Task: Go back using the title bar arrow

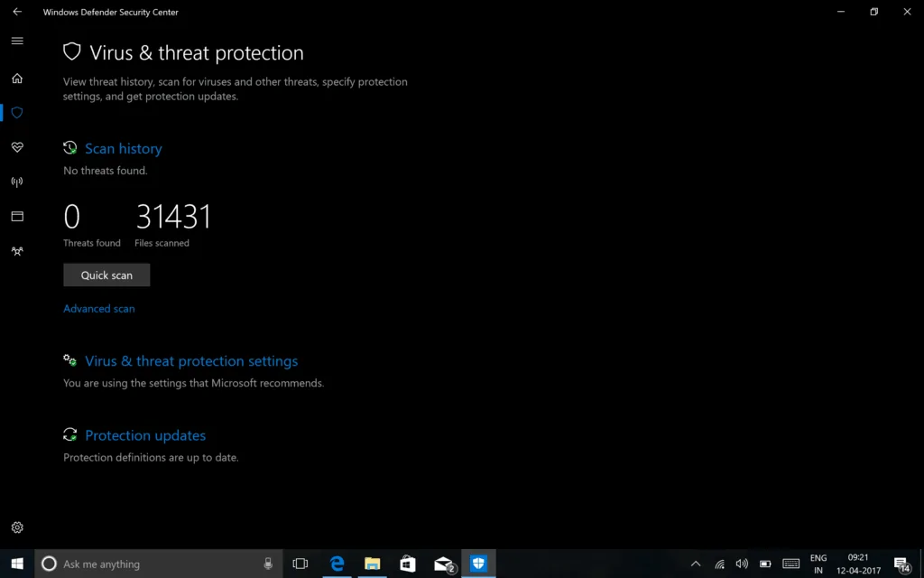Action: [x=17, y=12]
